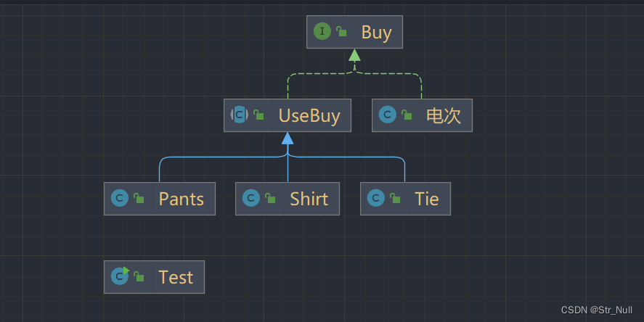Click the class icon on 电次 node
This screenshot has height=322, width=644.
point(388,115)
